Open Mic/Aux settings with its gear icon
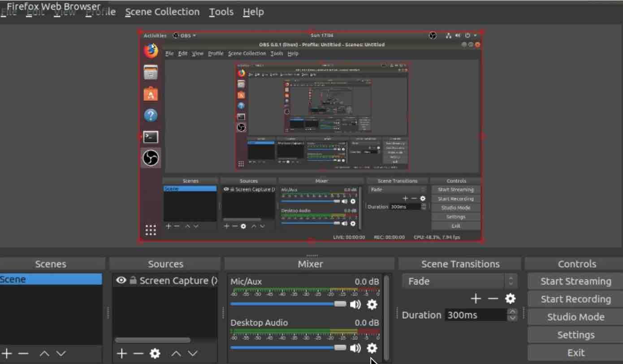The height and width of the screenshot is (364, 623). 372,304
